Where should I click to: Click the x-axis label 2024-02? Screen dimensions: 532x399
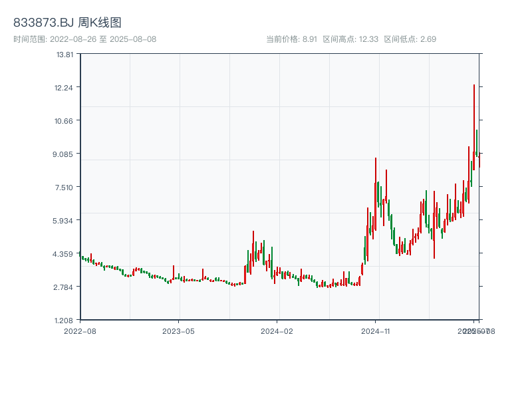[x=277, y=331]
